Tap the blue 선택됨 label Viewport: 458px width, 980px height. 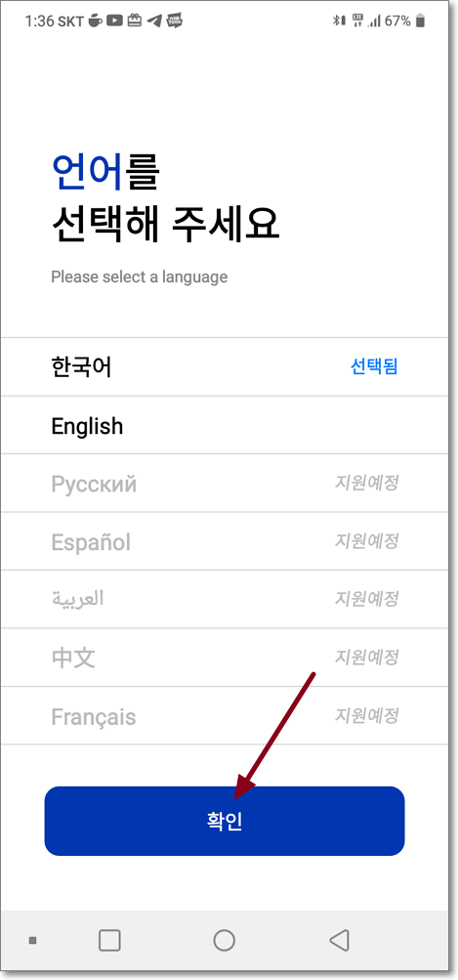point(374,366)
